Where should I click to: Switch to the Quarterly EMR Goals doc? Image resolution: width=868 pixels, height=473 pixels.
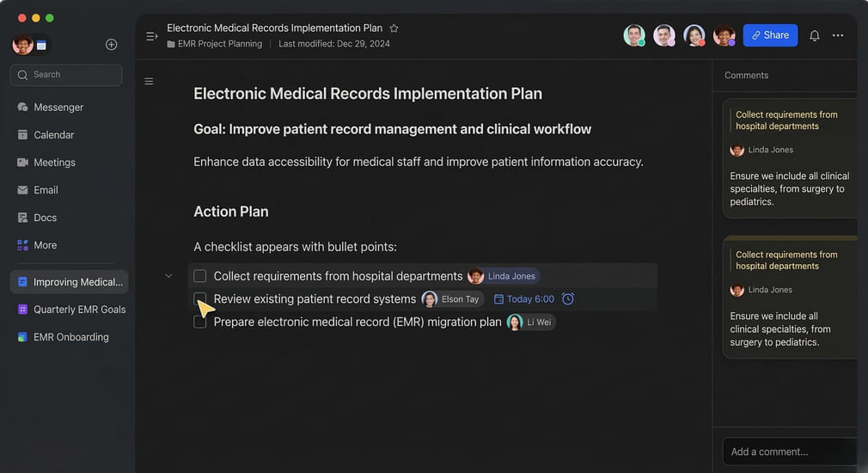tap(79, 310)
